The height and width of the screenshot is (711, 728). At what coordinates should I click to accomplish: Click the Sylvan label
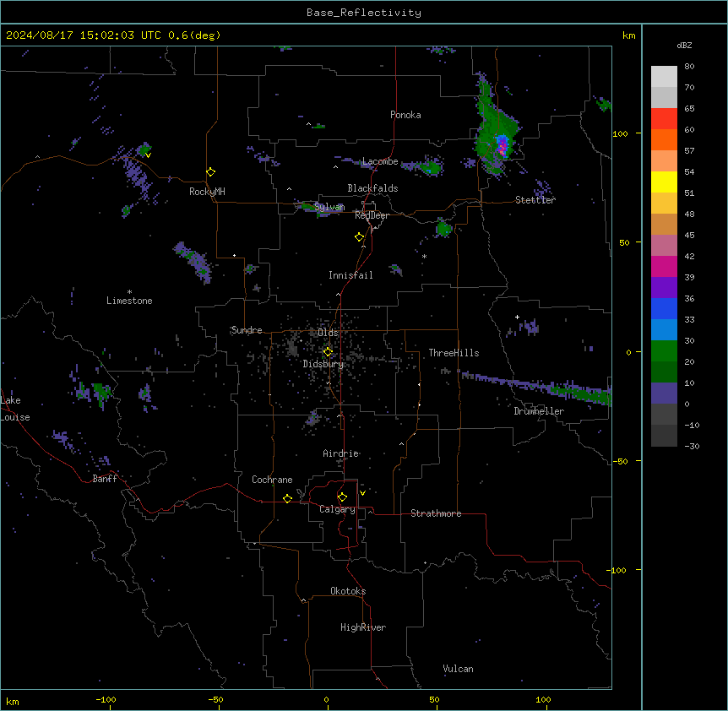click(x=329, y=207)
